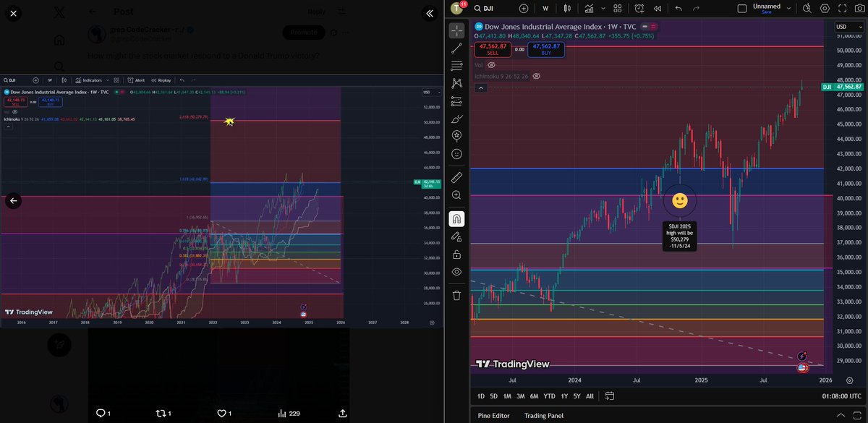Screen dimensions: 868x423
Task: Activate the chart Zoom In tool
Action: [x=456, y=195]
